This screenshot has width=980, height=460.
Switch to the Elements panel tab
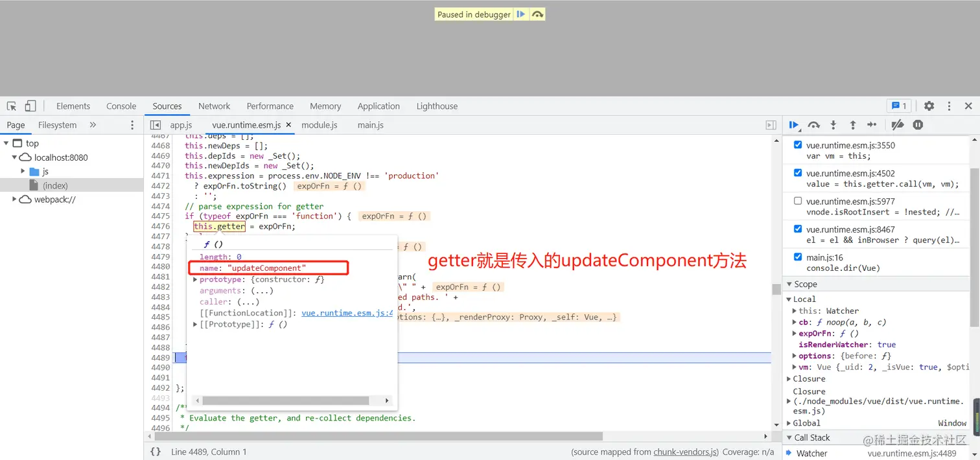pyautogui.click(x=73, y=106)
